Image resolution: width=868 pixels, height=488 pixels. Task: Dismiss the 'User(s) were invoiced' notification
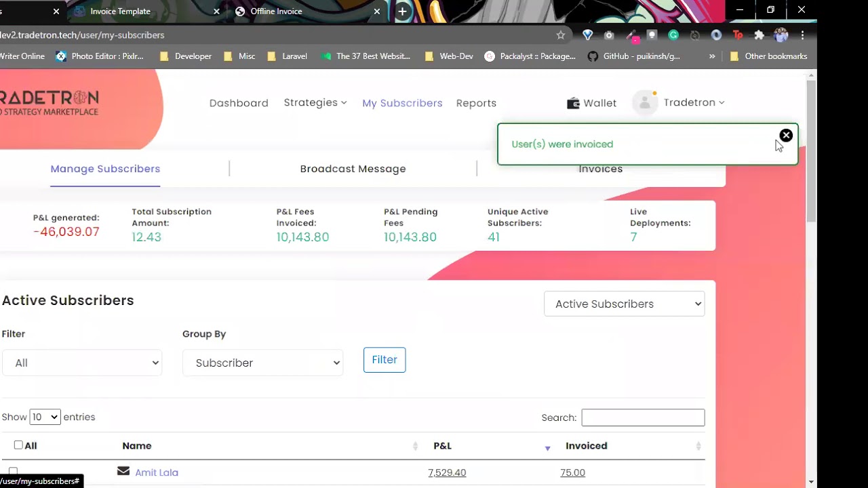coord(786,136)
